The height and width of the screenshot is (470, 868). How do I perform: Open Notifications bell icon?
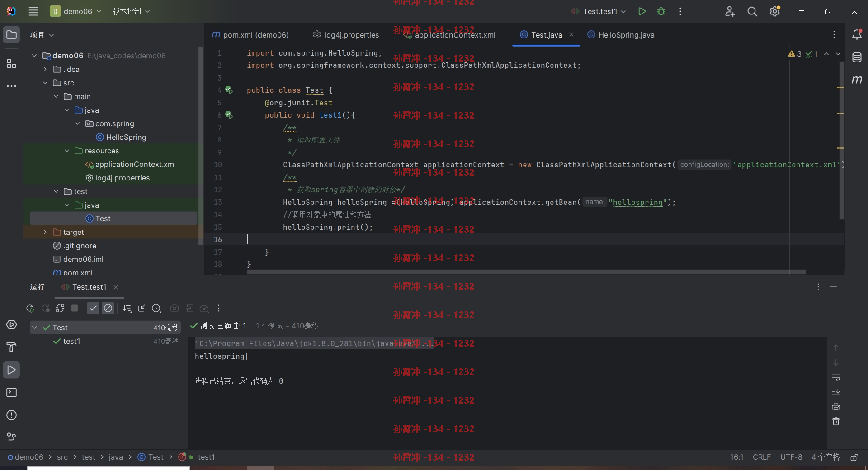point(857,35)
